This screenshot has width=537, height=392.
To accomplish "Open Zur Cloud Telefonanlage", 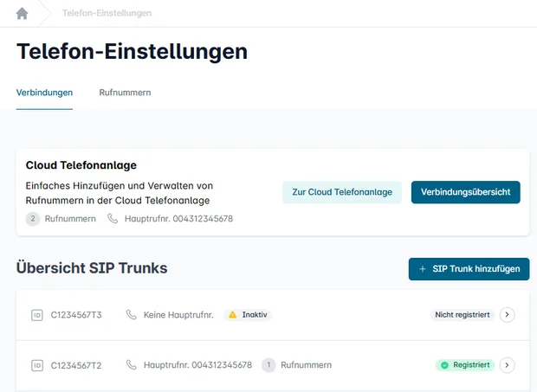I will [x=341, y=192].
